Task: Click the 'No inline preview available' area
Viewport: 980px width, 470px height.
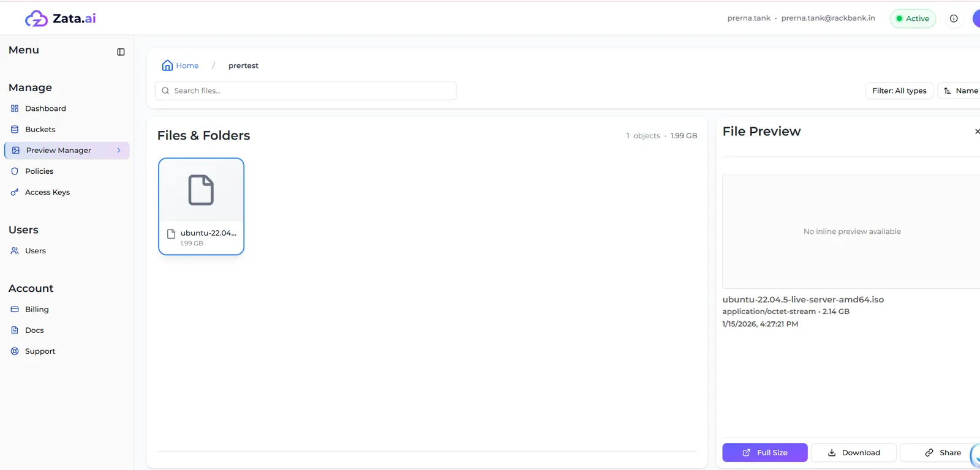Action: (x=852, y=231)
